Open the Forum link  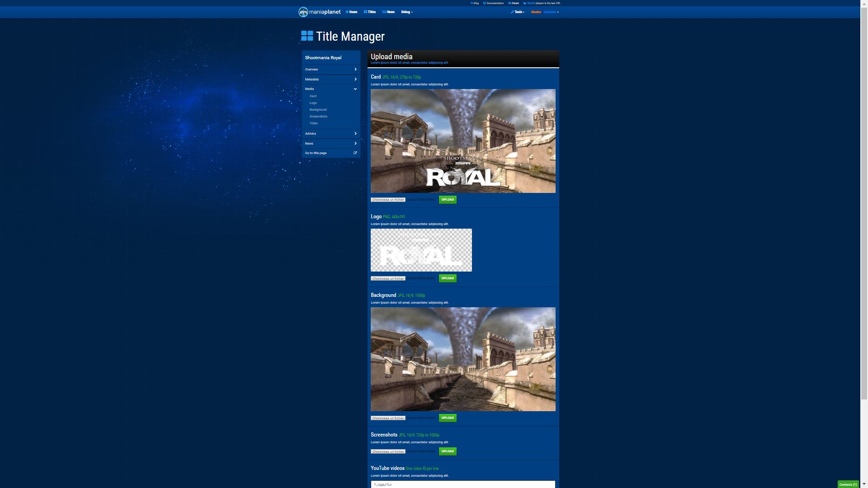pos(514,3)
